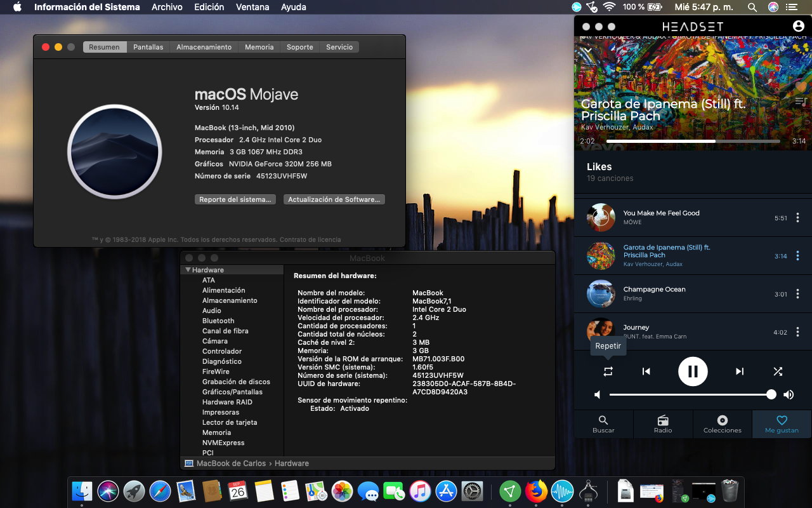The width and height of the screenshot is (812, 508).
Task: Collapse the Hardware tree category
Action: tap(188, 270)
